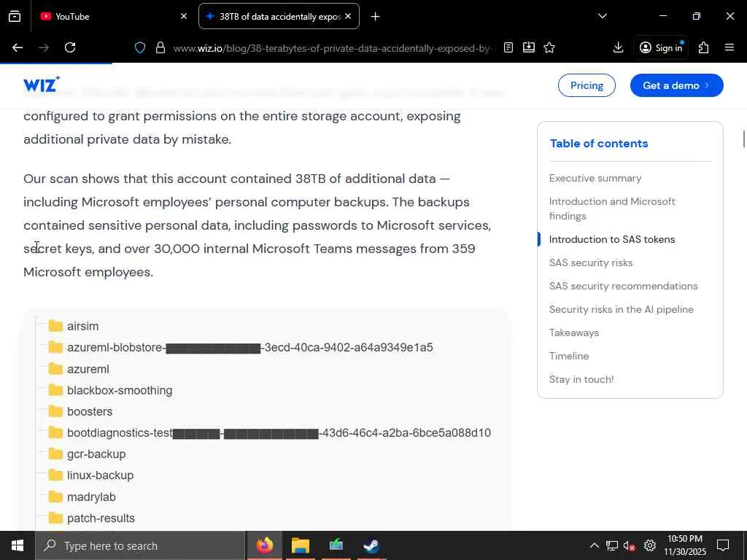747x560 pixels.
Task: Close the YouTube tab
Action: tap(184, 16)
